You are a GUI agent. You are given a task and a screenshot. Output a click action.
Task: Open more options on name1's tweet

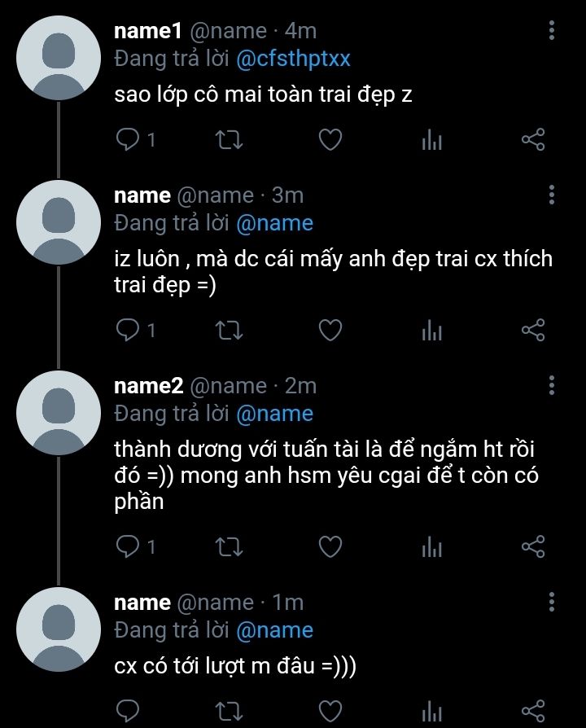tap(552, 32)
